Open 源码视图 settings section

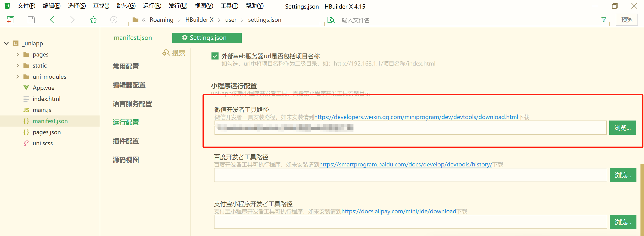[126, 160]
